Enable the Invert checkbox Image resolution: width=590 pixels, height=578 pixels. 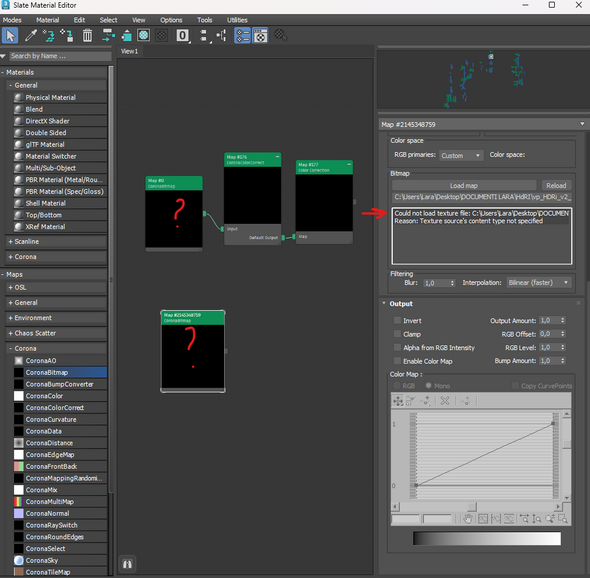[x=397, y=320]
